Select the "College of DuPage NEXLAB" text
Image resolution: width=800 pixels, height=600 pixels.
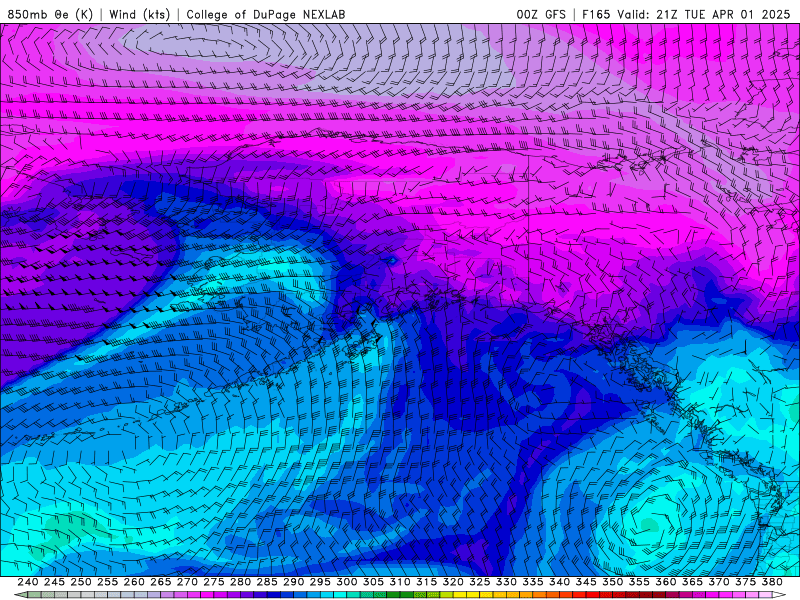point(266,14)
